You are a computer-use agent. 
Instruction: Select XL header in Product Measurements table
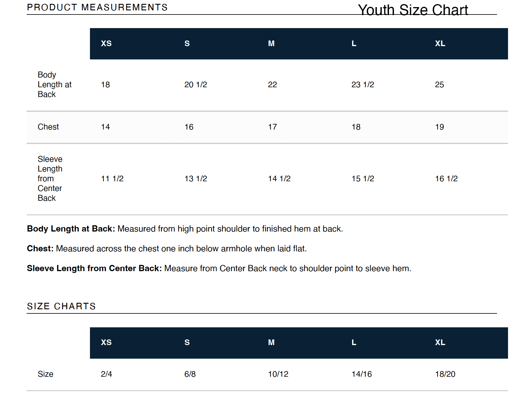coord(440,43)
